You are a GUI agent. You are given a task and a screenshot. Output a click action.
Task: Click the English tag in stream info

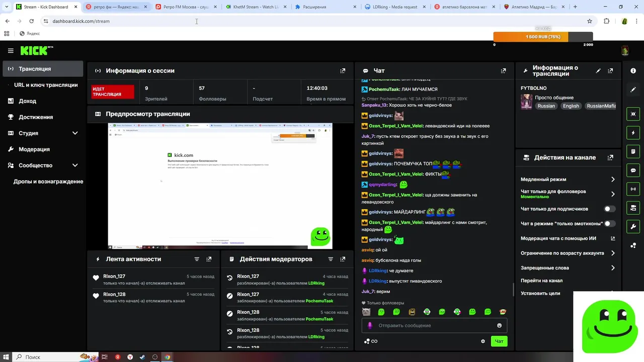571,106
